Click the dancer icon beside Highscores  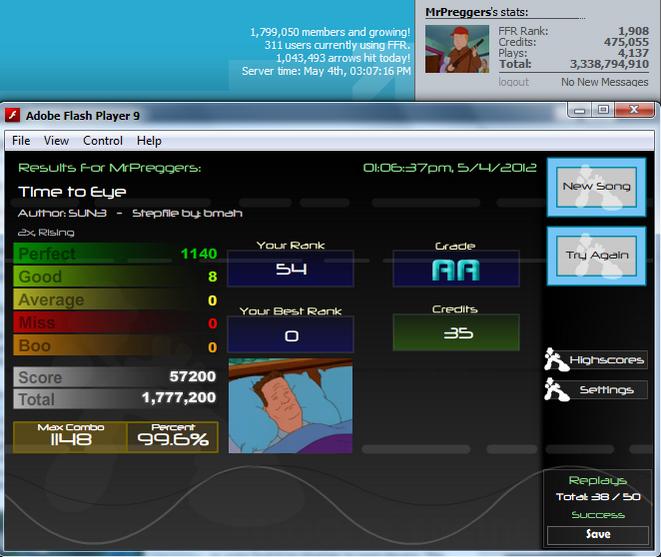point(555,359)
